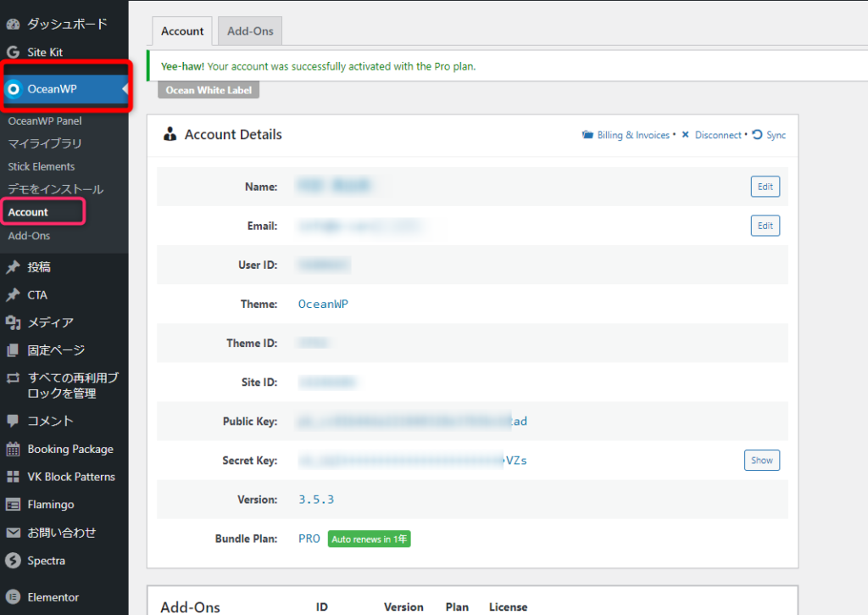Click the Booking Package calendar icon

click(x=13, y=449)
